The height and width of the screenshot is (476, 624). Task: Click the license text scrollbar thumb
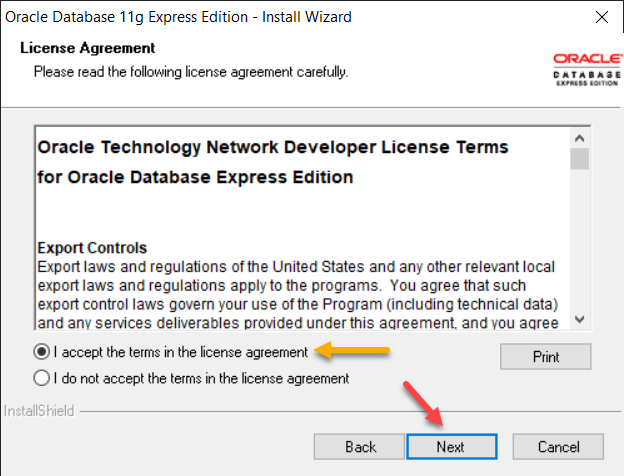pyautogui.click(x=579, y=159)
